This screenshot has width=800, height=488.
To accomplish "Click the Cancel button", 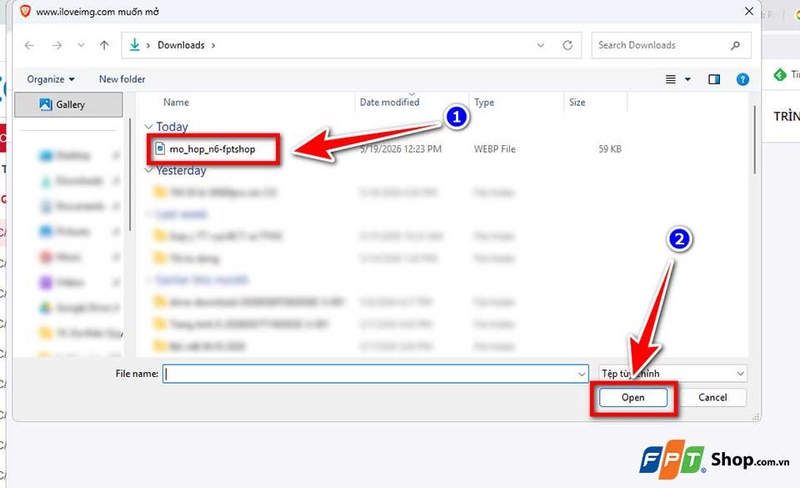I will pos(712,398).
